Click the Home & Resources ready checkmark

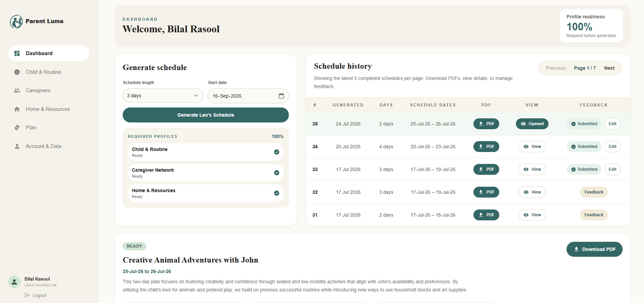(277, 193)
